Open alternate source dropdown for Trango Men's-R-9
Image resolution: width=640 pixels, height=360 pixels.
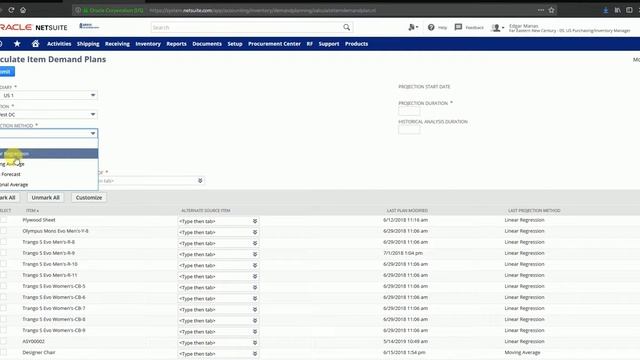coord(255,254)
